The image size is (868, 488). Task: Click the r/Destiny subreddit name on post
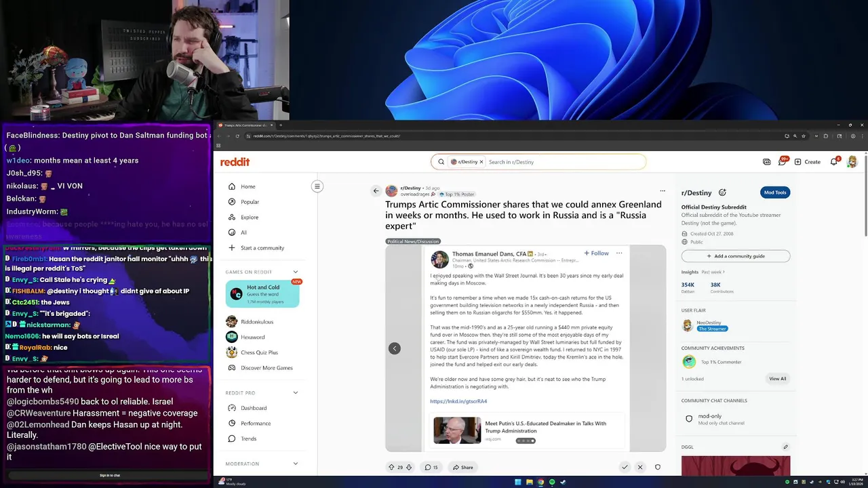(x=410, y=188)
